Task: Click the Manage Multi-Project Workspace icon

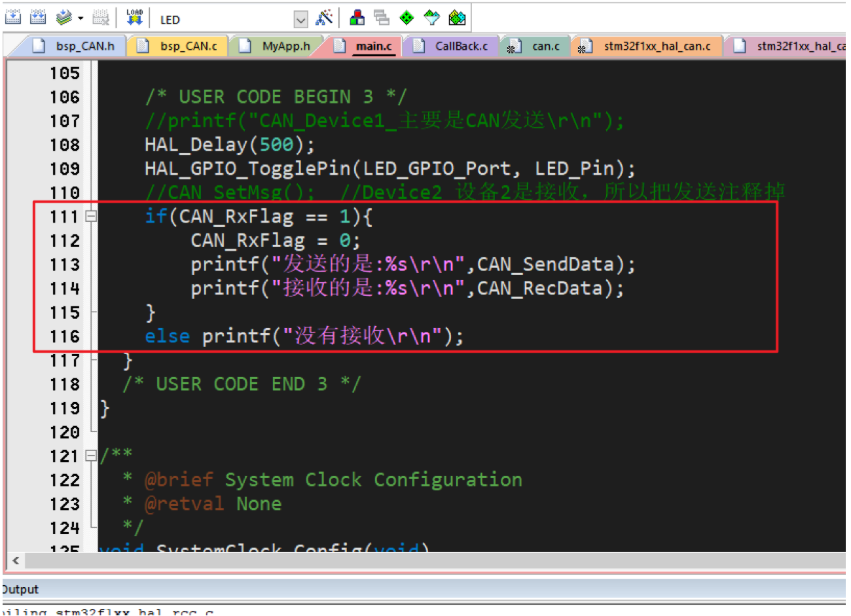Action: point(382,18)
